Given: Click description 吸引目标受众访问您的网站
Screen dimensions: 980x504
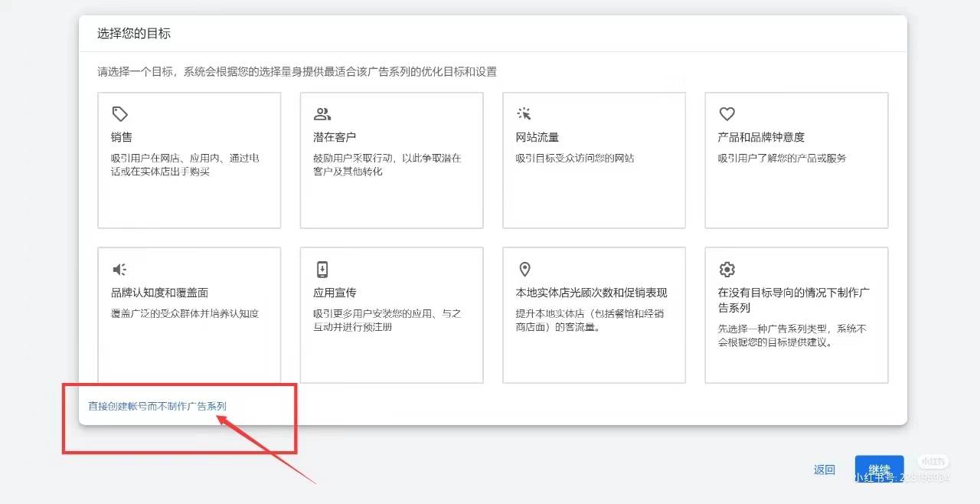Looking at the screenshot, I should [575, 159].
